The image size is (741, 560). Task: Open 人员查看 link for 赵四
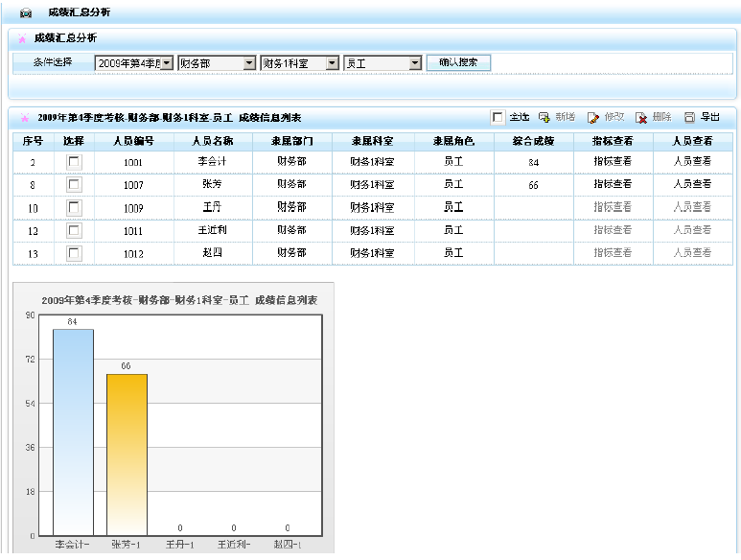[692, 253]
